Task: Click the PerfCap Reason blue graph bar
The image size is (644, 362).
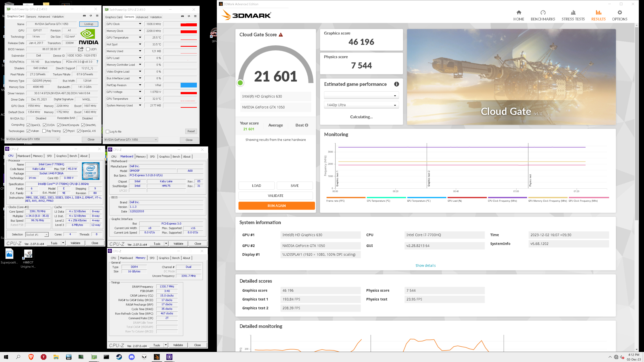Action: click(189, 85)
